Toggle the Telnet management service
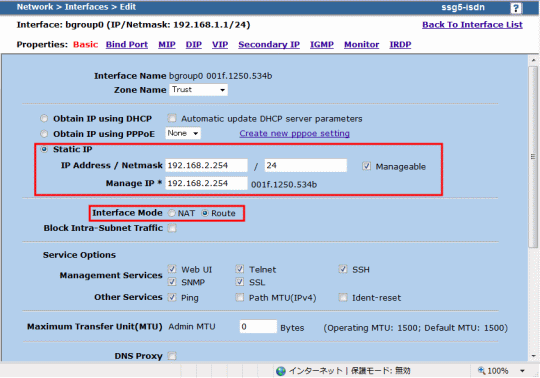Image resolution: width=540 pixels, height=378 pixels. 240,269
